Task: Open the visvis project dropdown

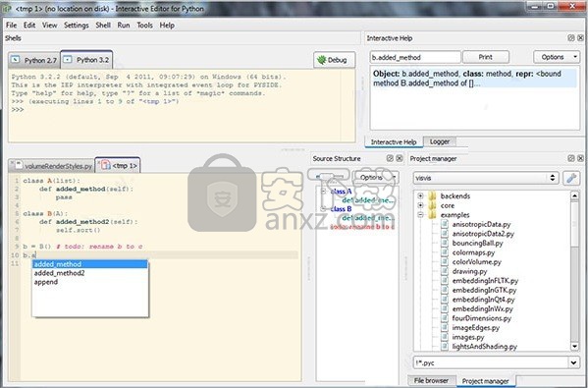Action: coord(486,178)
